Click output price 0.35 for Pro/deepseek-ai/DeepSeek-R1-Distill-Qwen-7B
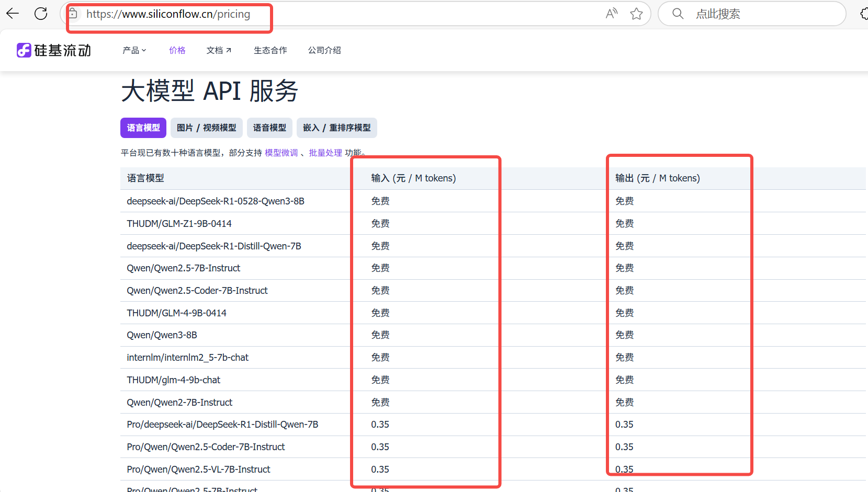 (x=624, y=425)
